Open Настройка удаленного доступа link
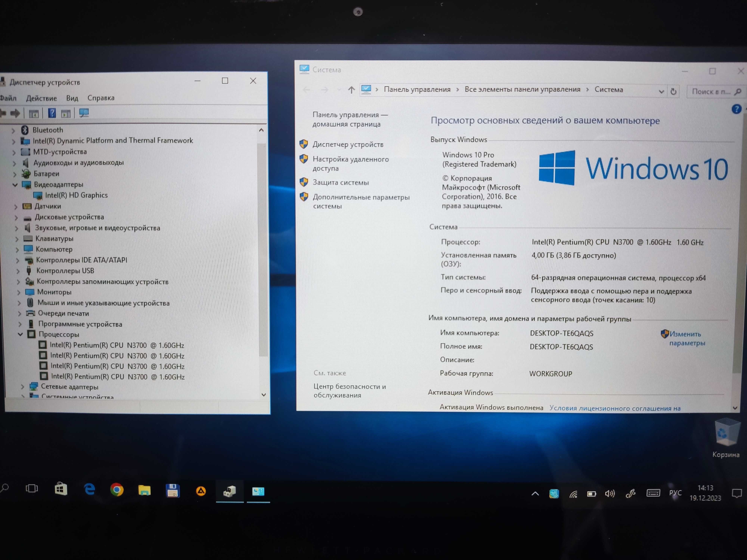 [x=351, y=164]
